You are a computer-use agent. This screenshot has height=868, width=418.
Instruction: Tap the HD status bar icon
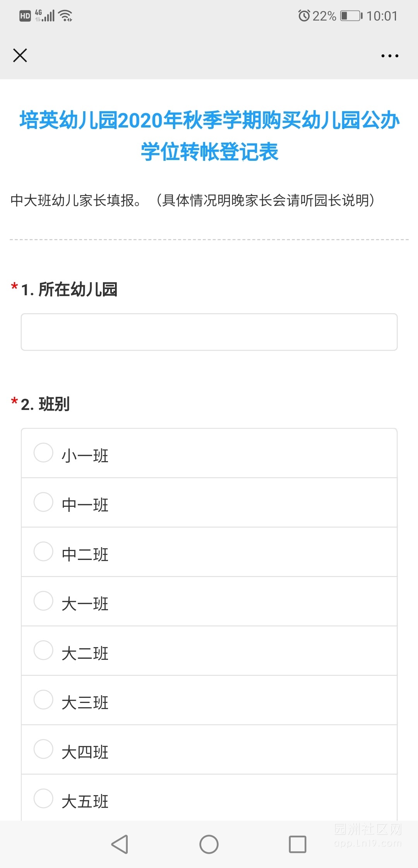[25, 16]
